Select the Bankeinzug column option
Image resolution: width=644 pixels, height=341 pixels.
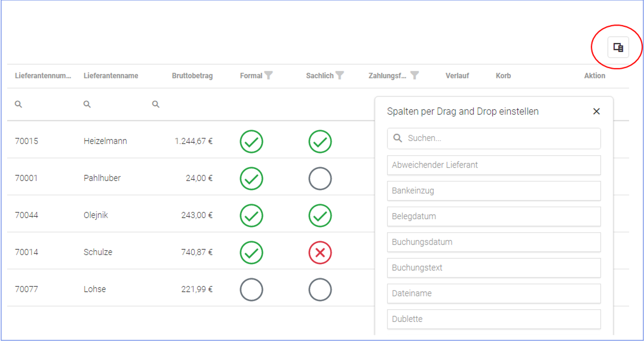click(x=494, y=191)
